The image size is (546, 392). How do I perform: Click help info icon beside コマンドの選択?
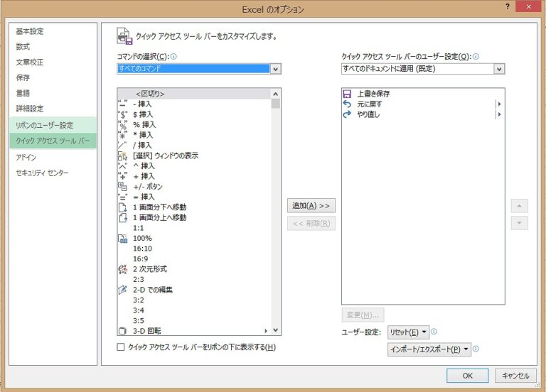[x=173, y=56]
